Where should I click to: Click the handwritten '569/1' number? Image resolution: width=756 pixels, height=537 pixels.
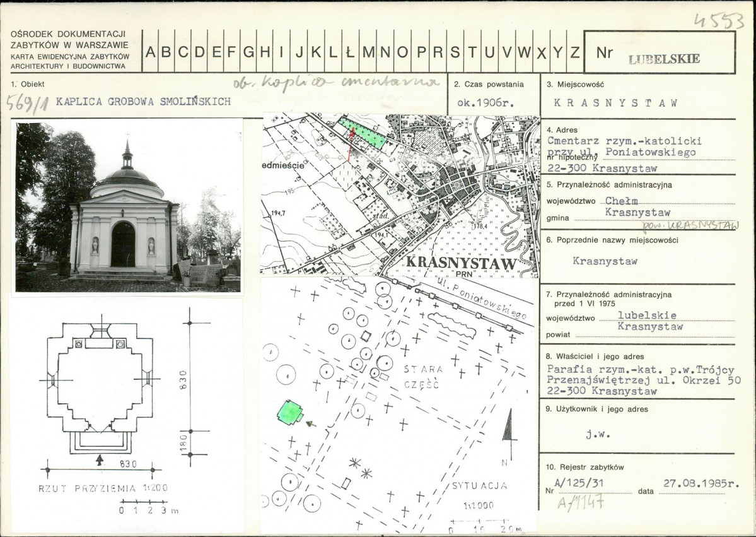(x=27, y=103)
